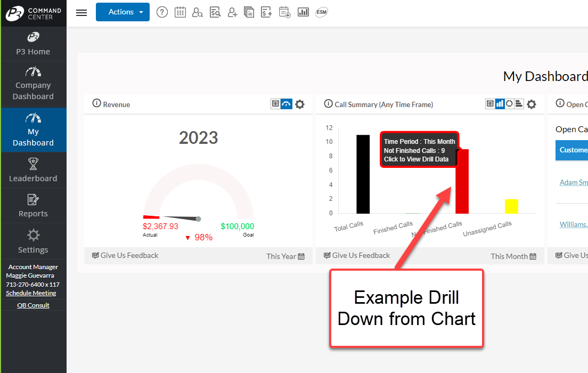Open the ESM icon in toolbar
The width and height of the screenshot is (588, 373).
click(x=321, y=12)
